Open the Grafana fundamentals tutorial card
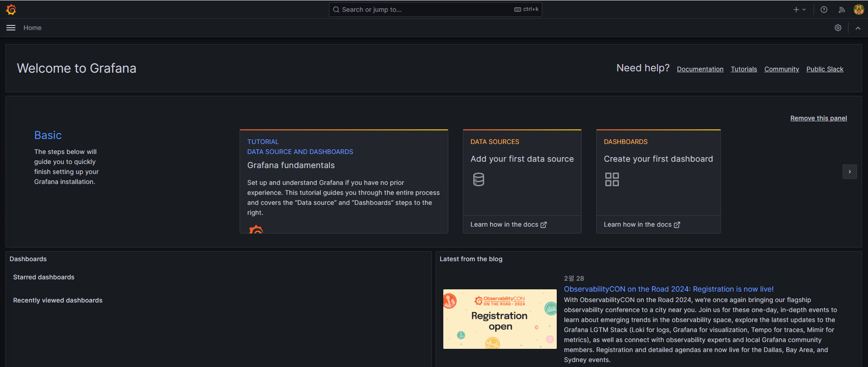Screen dimensions: 868x367 pyautogui.click(x=344, y=181)
